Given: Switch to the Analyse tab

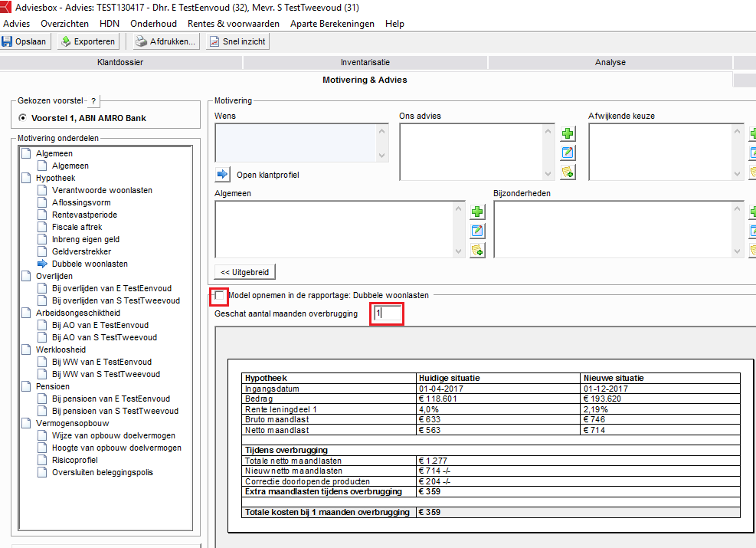Looking at the screenshot, I should (610, 62).
